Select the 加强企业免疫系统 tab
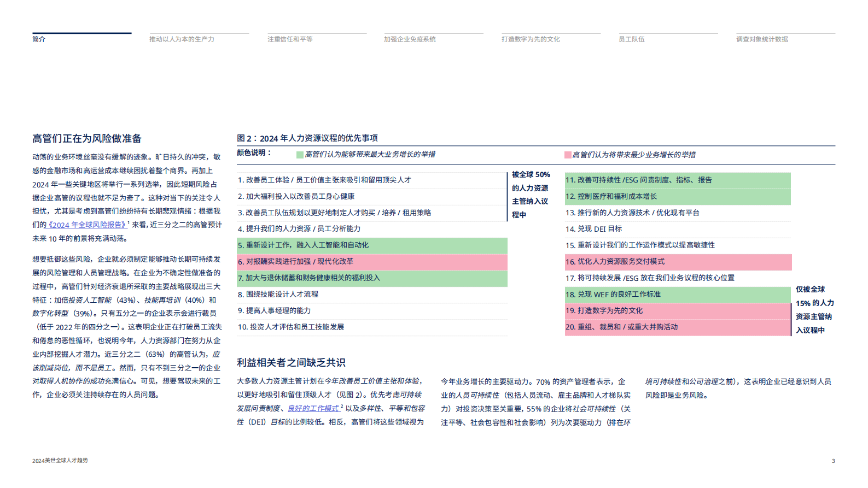 [x=410, y=39]
